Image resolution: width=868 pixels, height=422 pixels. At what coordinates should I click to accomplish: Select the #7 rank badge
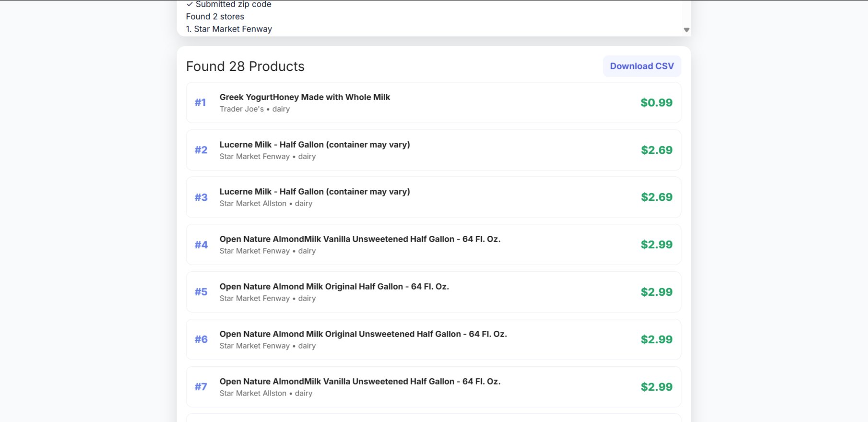pyautogui.click(x=201, y=387)
